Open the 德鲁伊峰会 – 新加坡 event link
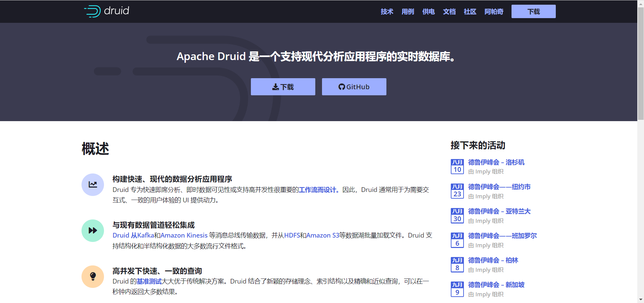The height and width of the screenshot is (303, 644). pyautogui.click(x=496, y=285)
